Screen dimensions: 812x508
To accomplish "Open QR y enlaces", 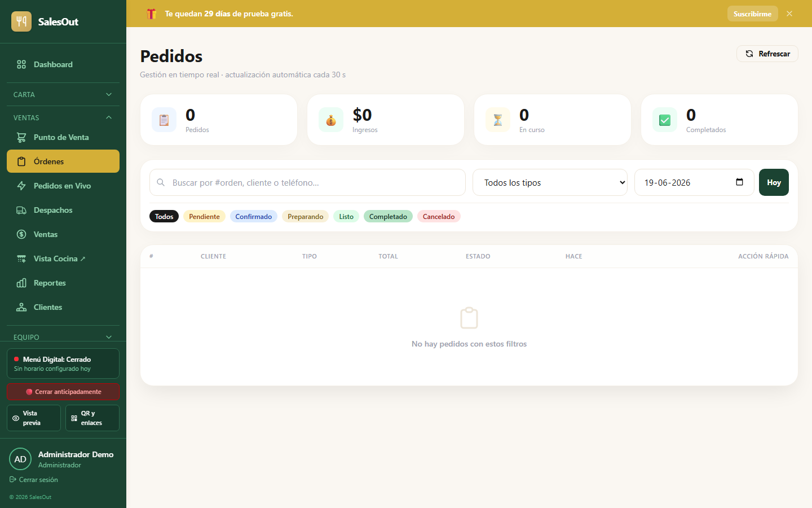I will coord(92,418).
